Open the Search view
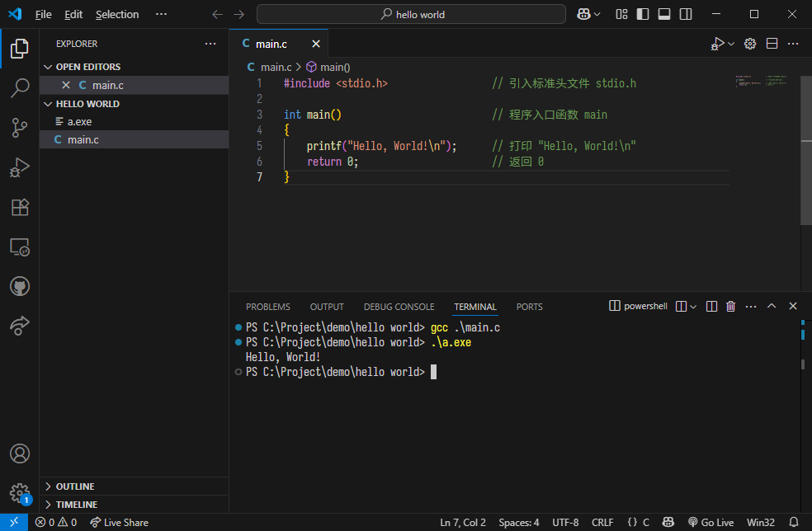The image size is (812, 531). (20, 88)
